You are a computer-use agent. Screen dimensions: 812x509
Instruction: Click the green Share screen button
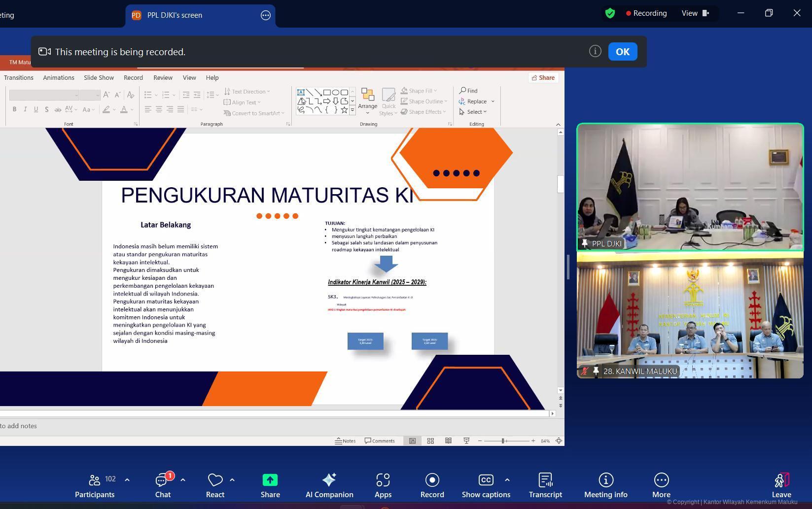pos(270,485)
